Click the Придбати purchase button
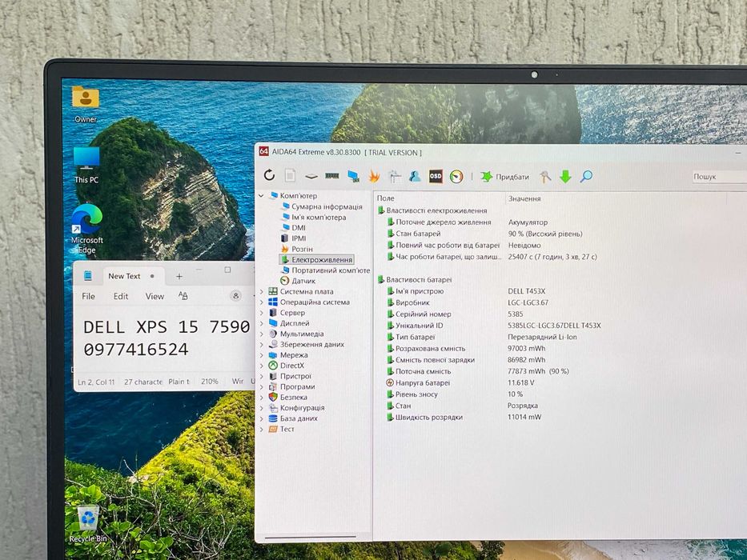This screenshot has height=560, width=747. tap(504, 177)
